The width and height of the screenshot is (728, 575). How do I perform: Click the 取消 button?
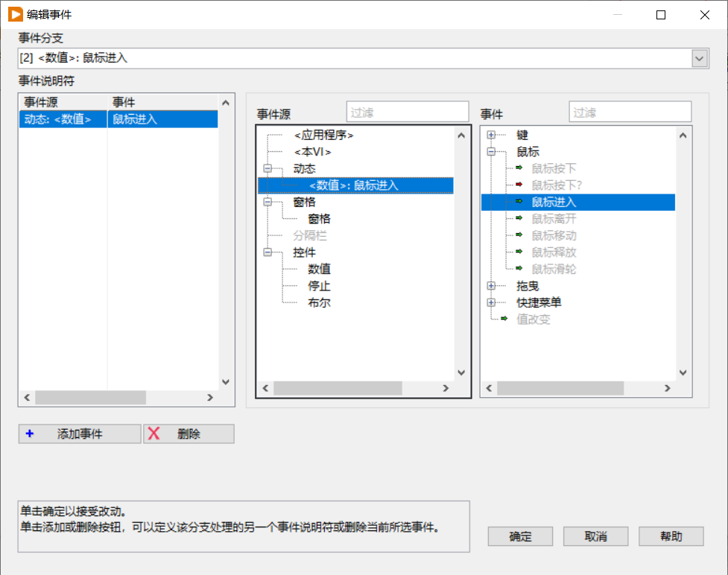coord(595,536)
